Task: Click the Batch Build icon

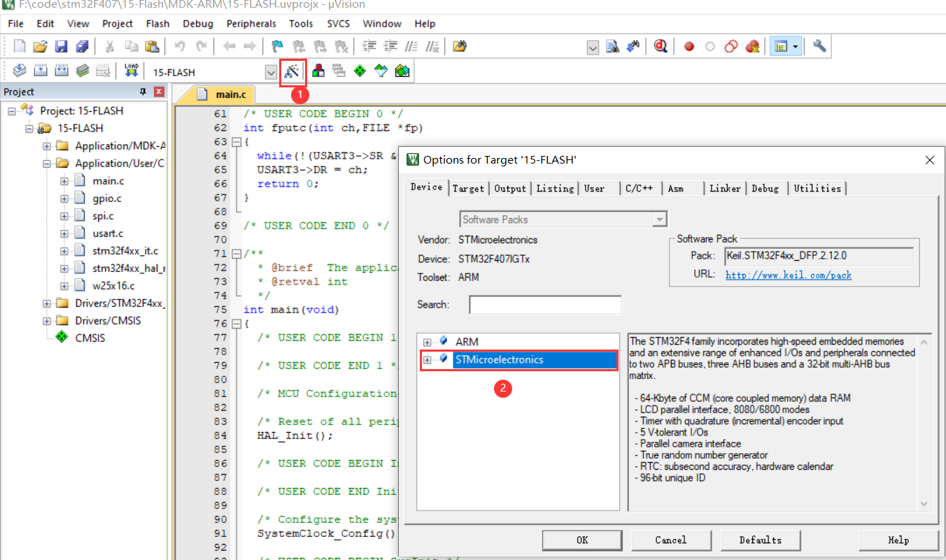Action: 83,71
